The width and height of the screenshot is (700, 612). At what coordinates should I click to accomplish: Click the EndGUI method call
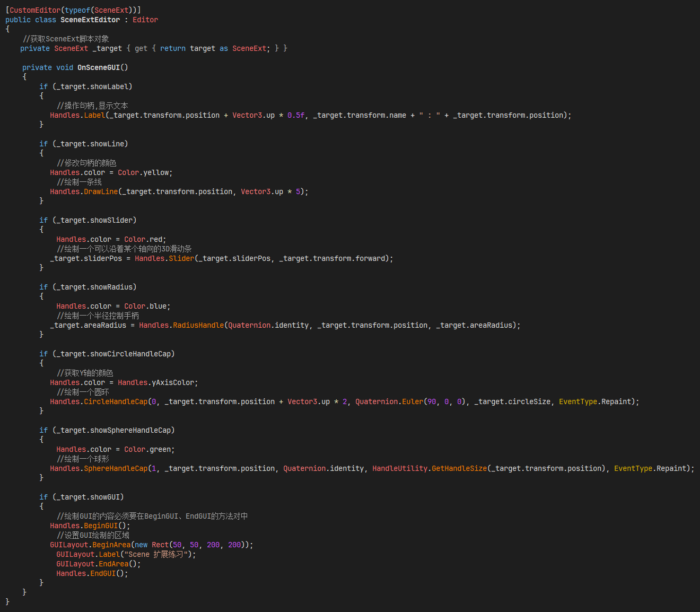click(x=103, y=573)
